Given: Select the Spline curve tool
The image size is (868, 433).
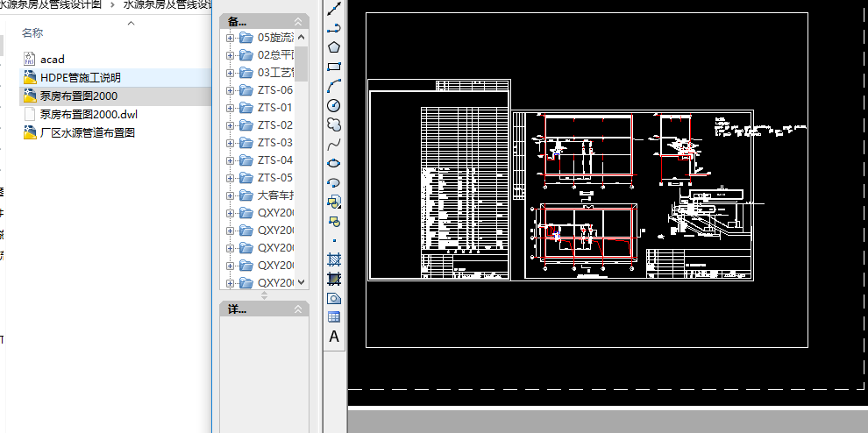Looking at the screenshot, I should [x=334, y=144].
